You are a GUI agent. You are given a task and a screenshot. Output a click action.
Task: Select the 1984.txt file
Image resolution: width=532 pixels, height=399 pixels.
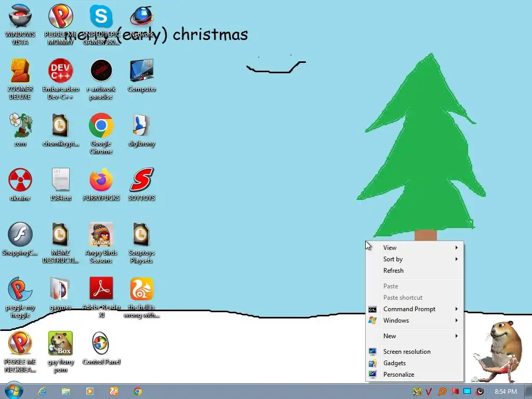tap(60, 184)
